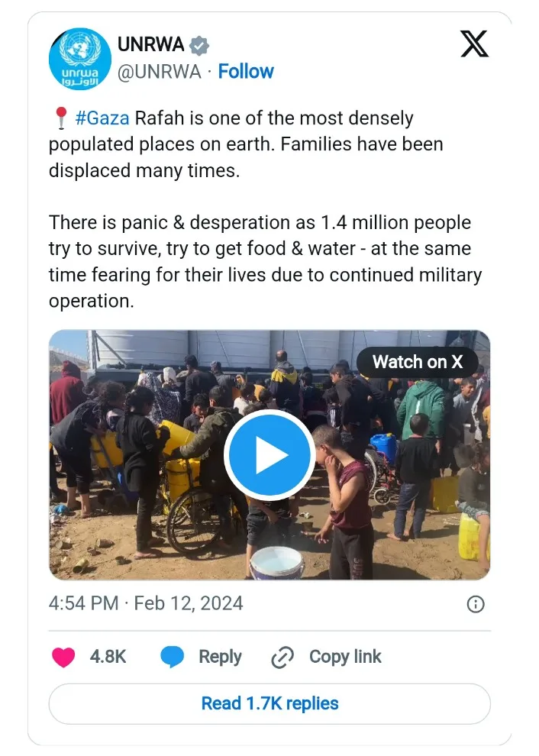Open the X logo in the corner
This screenshot has height=756, width=539.
pyautogui.click(x=475, y=45)
